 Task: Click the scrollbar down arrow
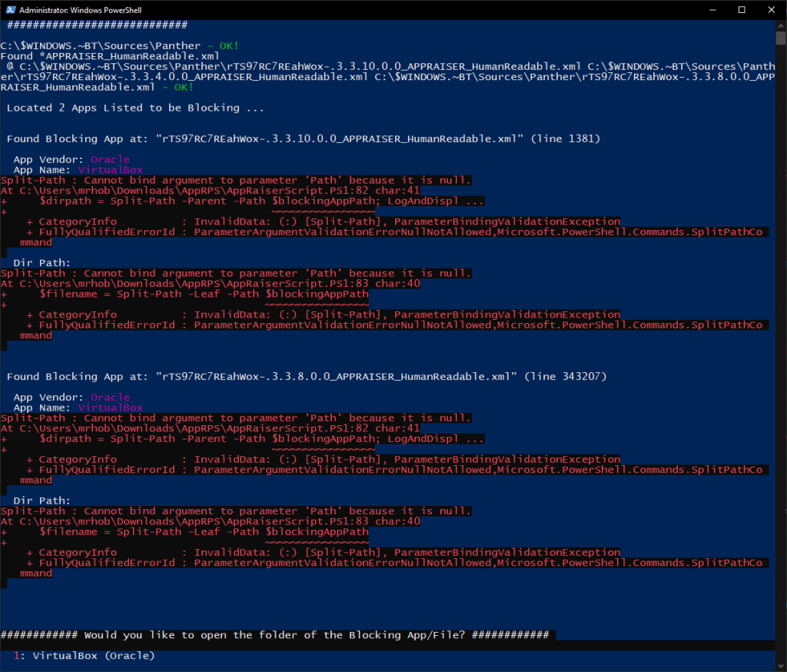click(781, 667)
